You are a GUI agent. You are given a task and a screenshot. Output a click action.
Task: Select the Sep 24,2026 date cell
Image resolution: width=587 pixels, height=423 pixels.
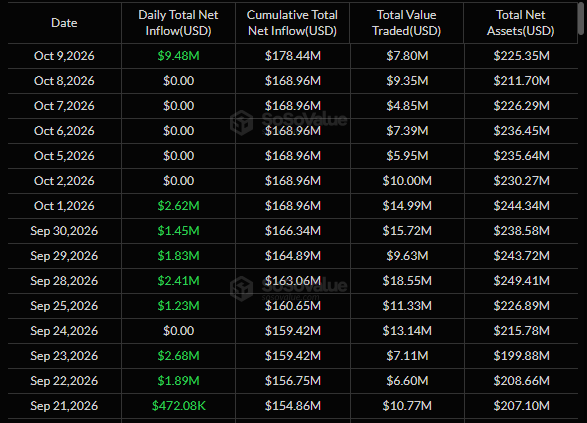[x=64, y=331]
